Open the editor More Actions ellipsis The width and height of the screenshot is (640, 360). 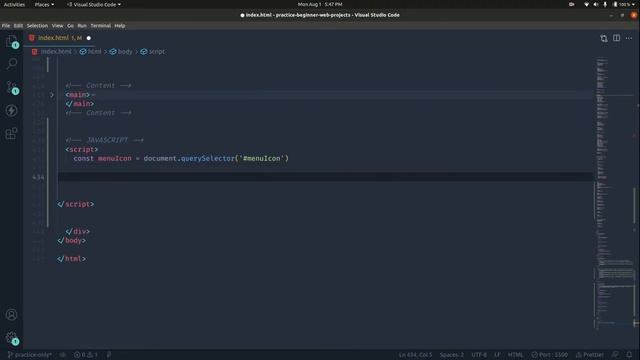629,38
